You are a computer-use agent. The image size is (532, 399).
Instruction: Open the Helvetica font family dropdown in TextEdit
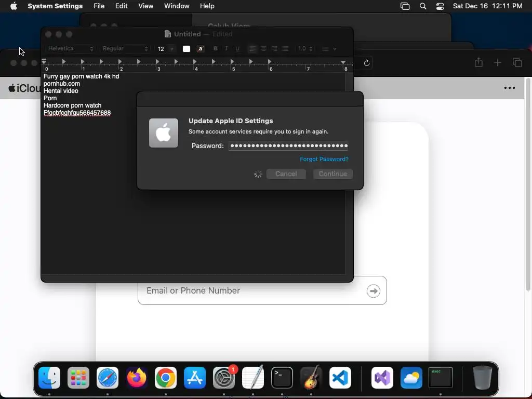pyautogui.click(x=70, y=48)
